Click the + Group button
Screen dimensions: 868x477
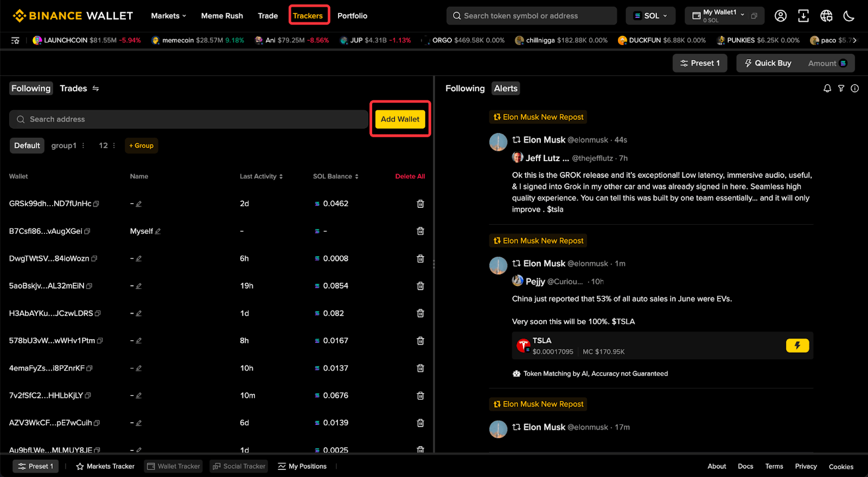[142, 145]
